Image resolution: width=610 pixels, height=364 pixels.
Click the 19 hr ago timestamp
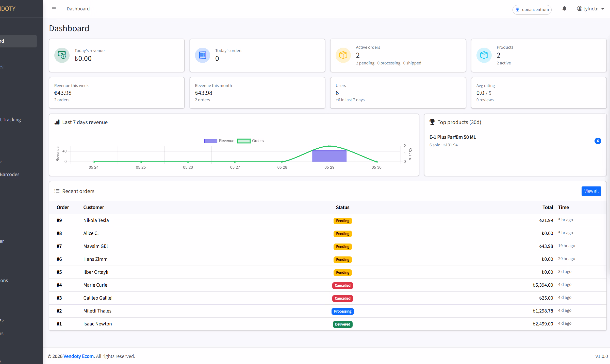pos(567,246)
